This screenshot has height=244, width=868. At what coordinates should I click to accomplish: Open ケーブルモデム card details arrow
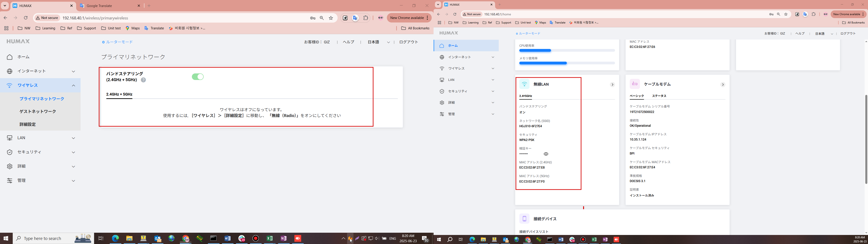pyautogui.click(x=723, y=84)
